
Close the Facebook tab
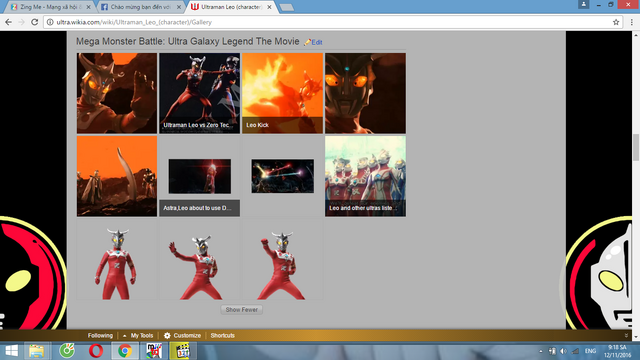pos(178,7)
